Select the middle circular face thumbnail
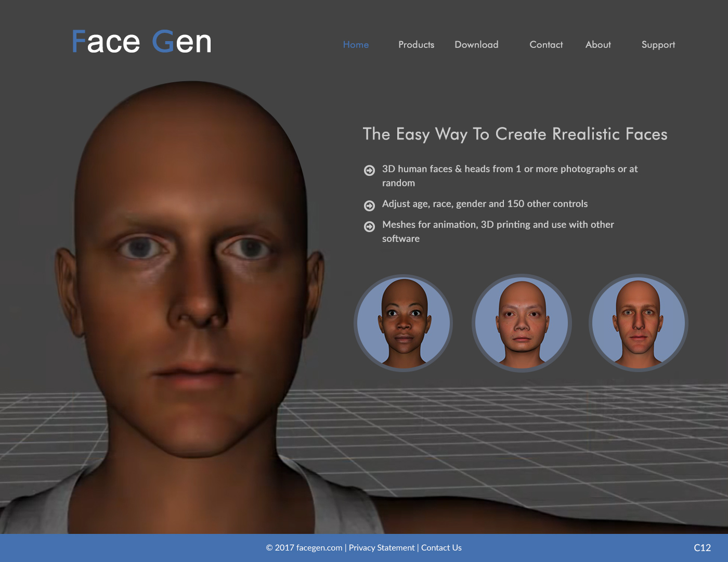 pyautogui.click(x=522, y=323)
